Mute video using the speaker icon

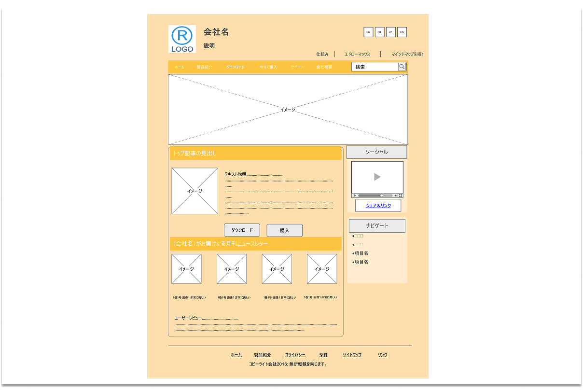tap(396, 196)
